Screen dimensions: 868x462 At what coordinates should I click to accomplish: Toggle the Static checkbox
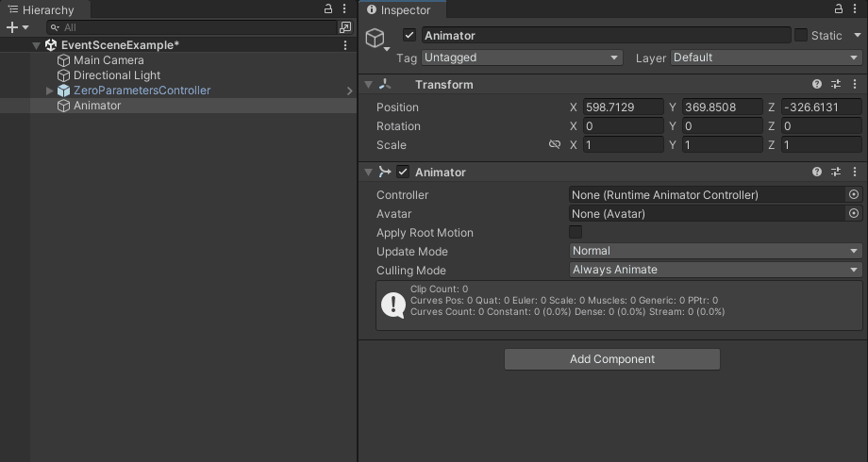(800, 36)
